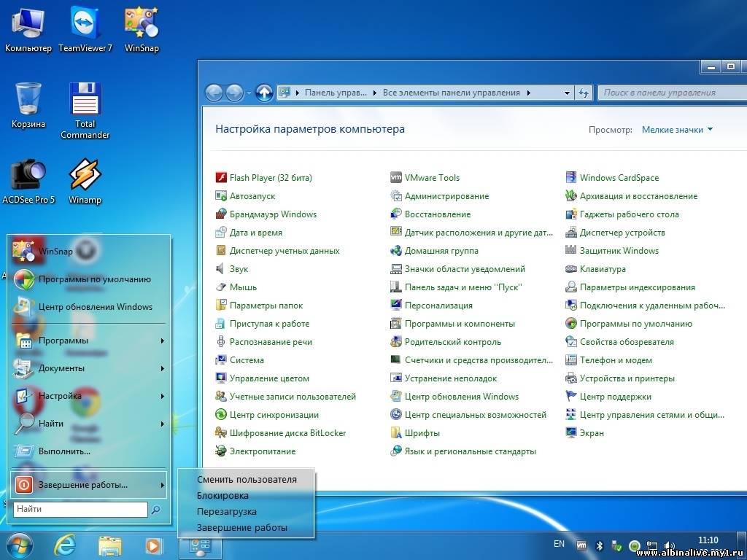Open Internet Explorer from the taskbar

pyautogui.click(x=65, y=545)
